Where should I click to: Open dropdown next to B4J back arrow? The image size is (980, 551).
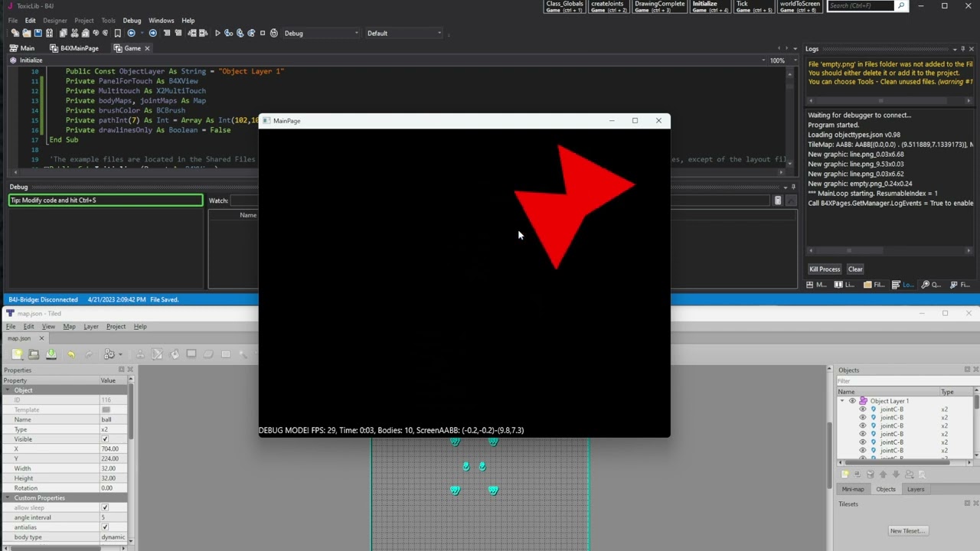click(142, 33)
